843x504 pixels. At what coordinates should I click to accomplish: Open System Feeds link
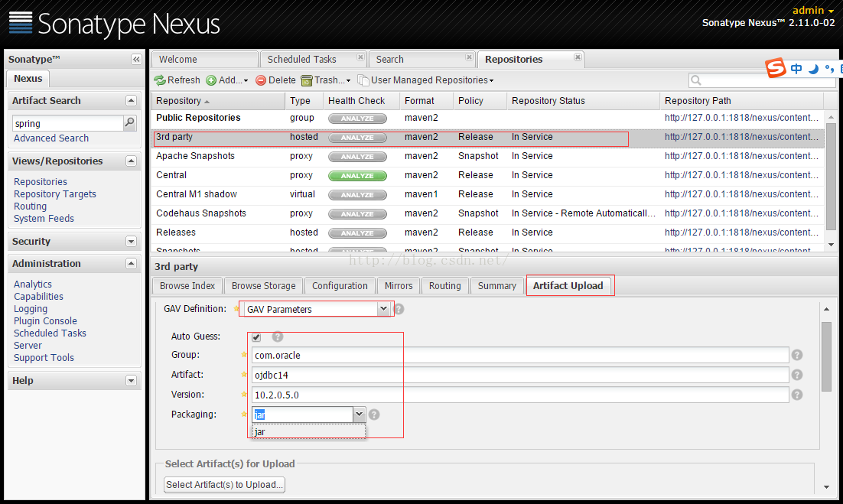[44, 219]
